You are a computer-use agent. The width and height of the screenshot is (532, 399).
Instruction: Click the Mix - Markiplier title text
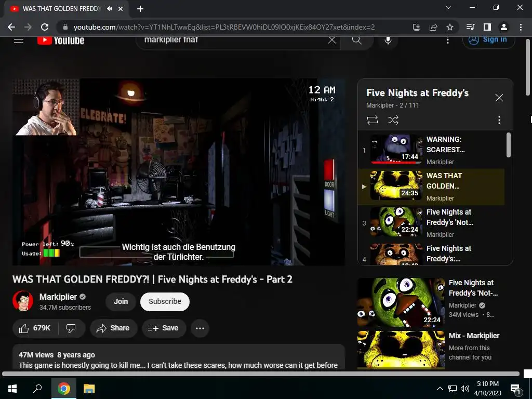[x=474, y=336]
